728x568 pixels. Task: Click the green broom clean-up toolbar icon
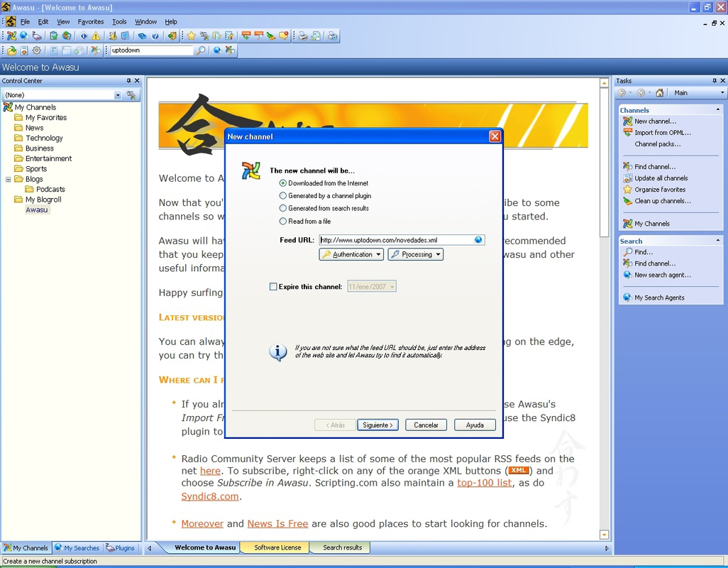(272, 35)
